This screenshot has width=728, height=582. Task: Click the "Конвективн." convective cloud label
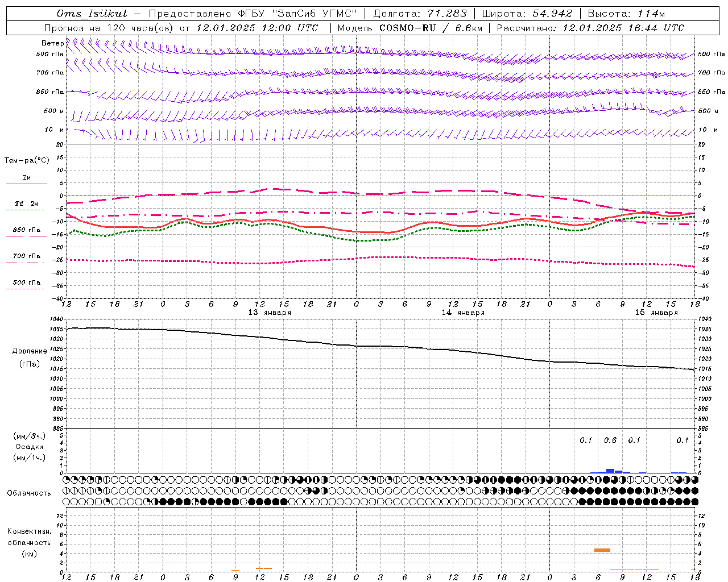click(x=29, y=531)
